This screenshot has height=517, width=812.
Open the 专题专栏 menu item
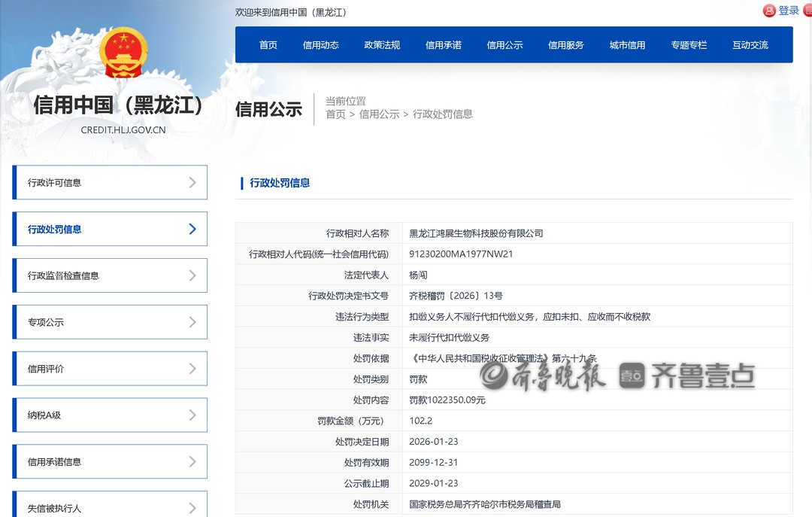click(689, 45)
